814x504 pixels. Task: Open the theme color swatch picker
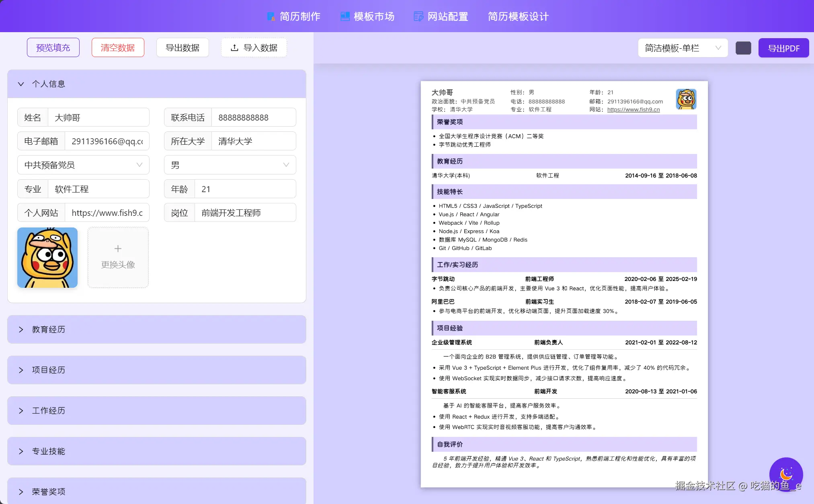[x=743, y=48]
